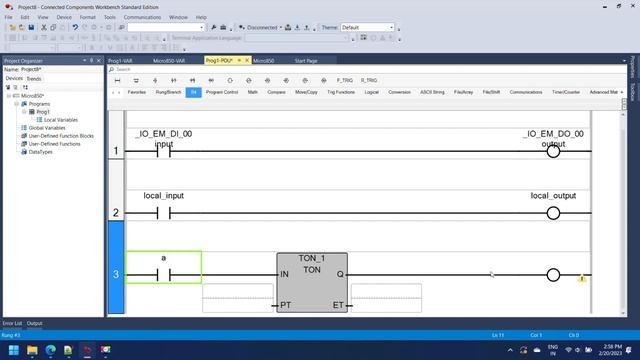640x360 pixels.
Task: Collapse the Prog1 tree node
Action: click(24, 112)
